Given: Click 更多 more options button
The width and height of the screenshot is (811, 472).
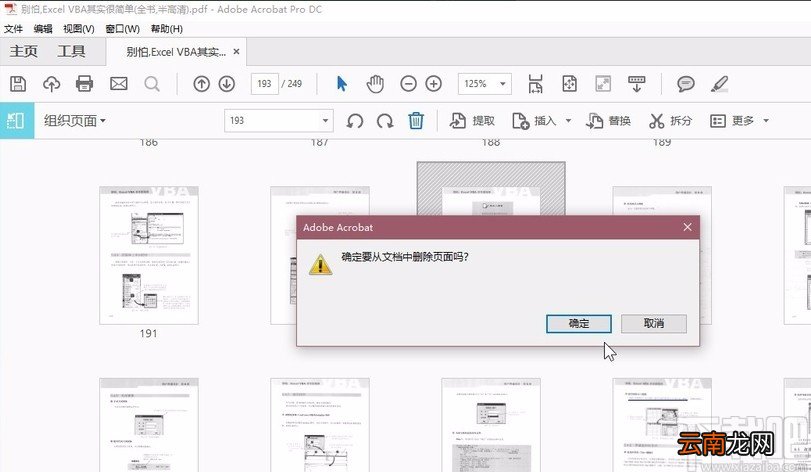Looking at the screenshot, I should [x=732, y=121].
